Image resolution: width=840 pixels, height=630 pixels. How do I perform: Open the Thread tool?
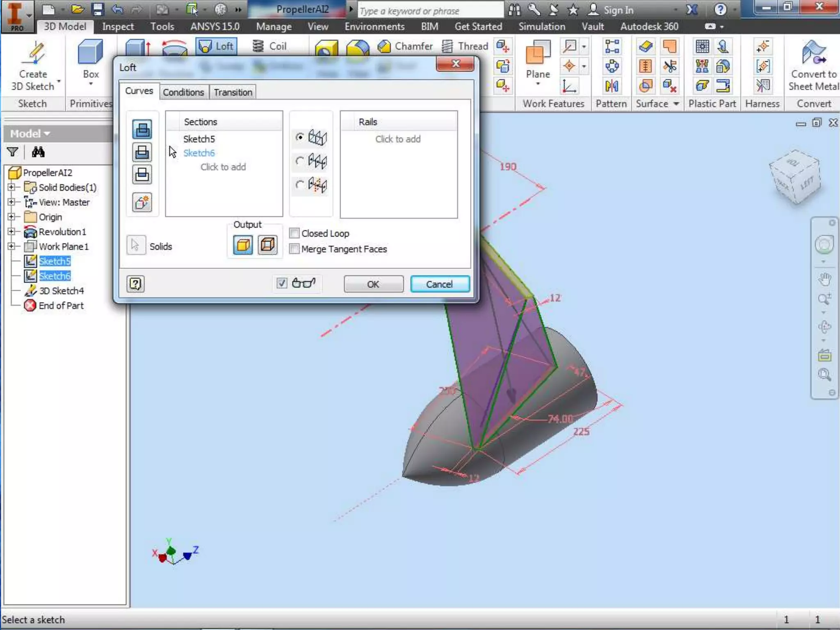point(465,46)
